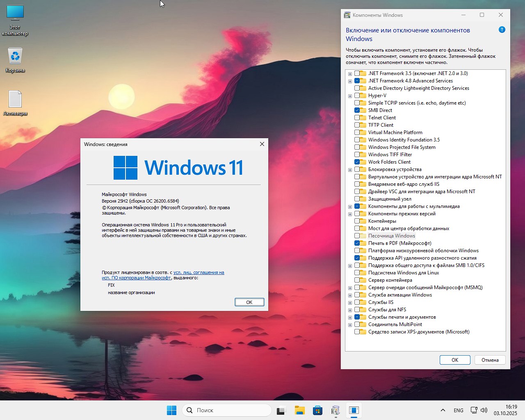The width and height of the screenshot is (525, 420).
Task: Expand the Hyper-V tree node
Action: tap(350, 96)
